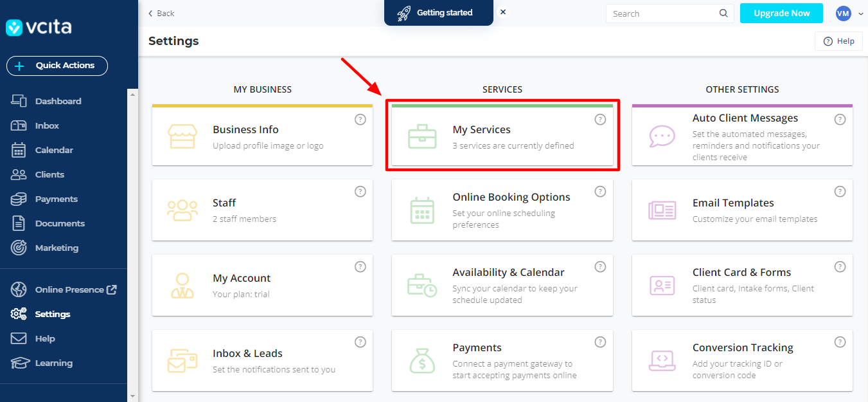Click the Conversion Tracking laptop code icon
Image resolution: width=868 pixels, height=402 pixels.
[x=662, y=360]
